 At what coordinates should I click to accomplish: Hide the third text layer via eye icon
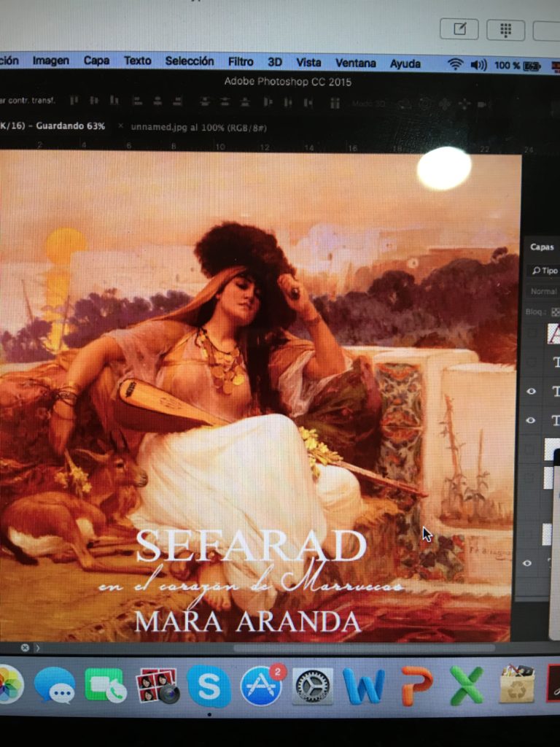point(531,392)
